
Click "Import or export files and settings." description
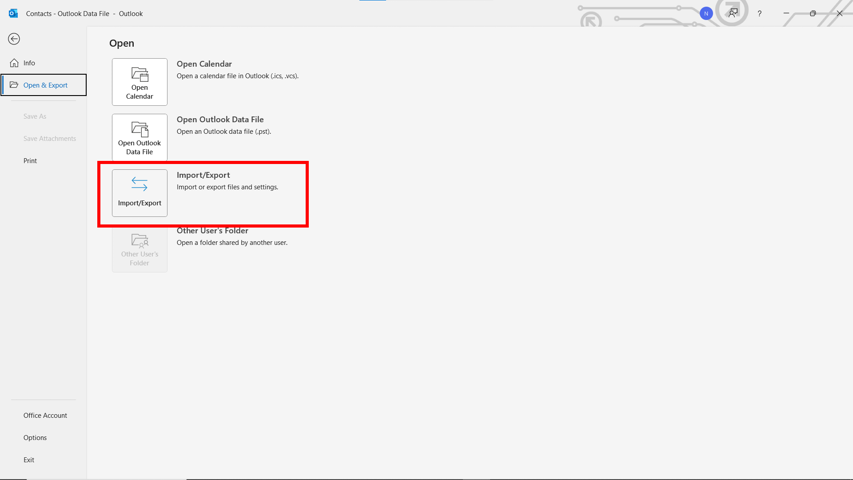click(x=227, y=187)
